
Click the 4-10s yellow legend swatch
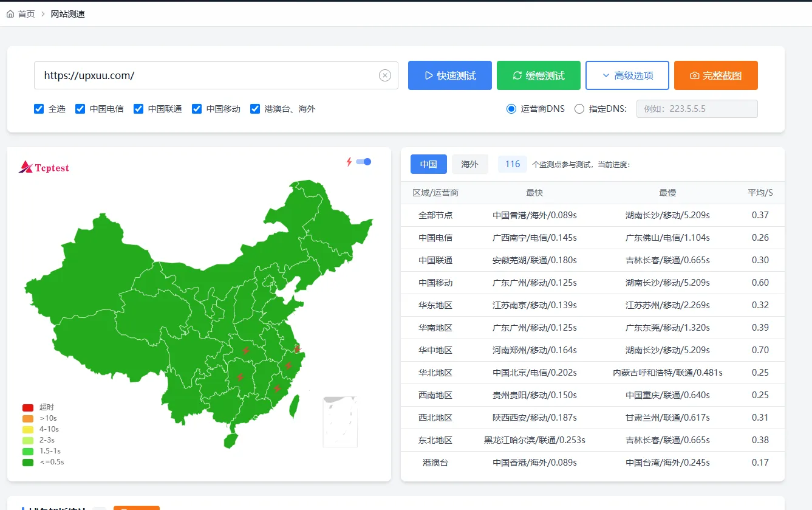[x=28, y=429]
